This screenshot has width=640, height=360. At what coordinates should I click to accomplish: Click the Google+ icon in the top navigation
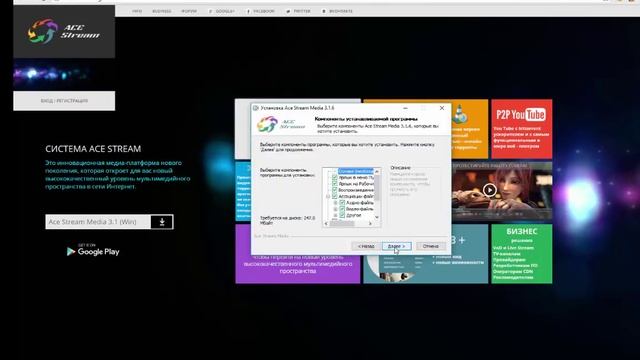click(x=211, y=11)
